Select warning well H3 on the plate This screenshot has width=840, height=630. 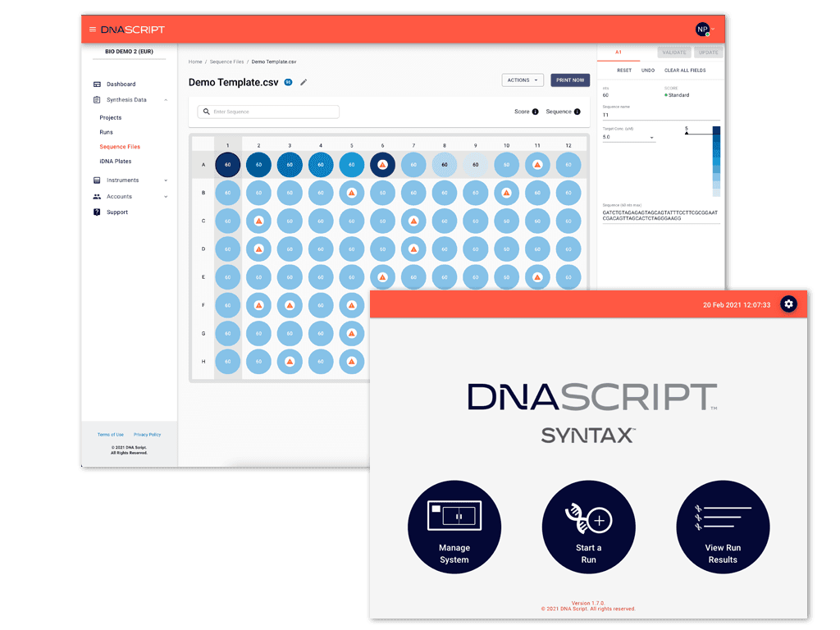[290, 362]
